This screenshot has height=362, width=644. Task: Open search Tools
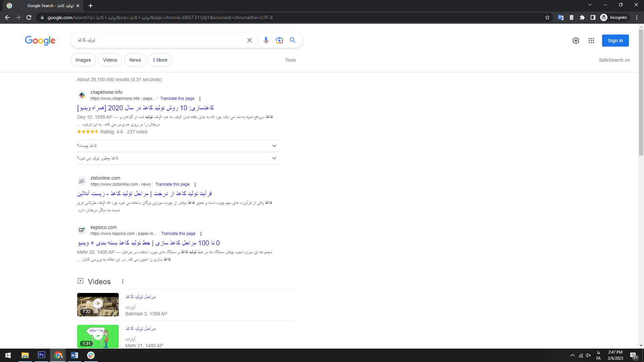pyautogui.click(x=290, y=60)
